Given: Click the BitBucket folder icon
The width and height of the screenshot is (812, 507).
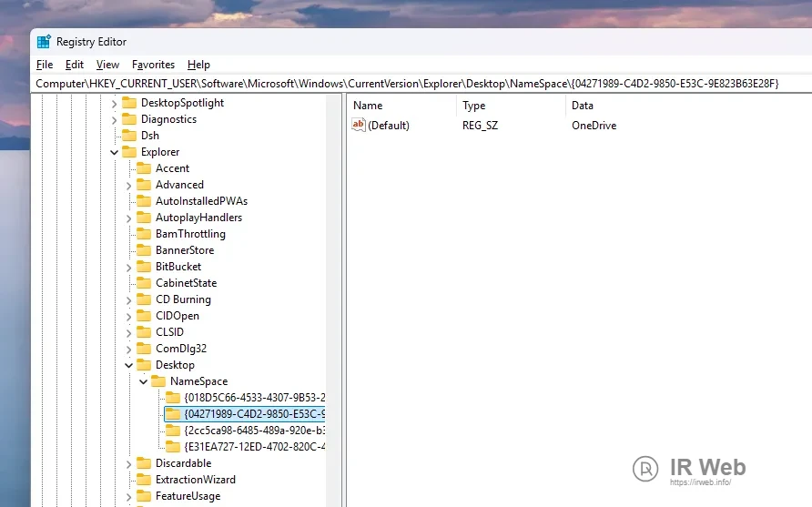Looking at the screenshot, I should pyautogui.click(x=144, y=267).
